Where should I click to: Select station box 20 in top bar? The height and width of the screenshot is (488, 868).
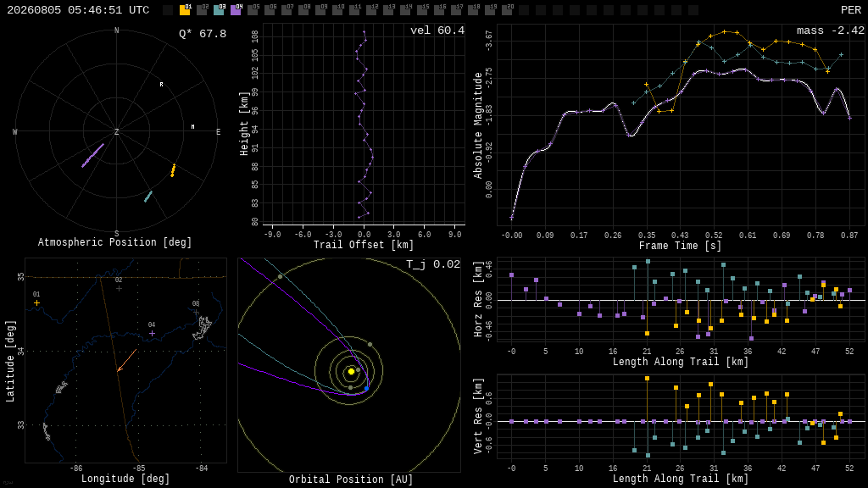[507, 9]
